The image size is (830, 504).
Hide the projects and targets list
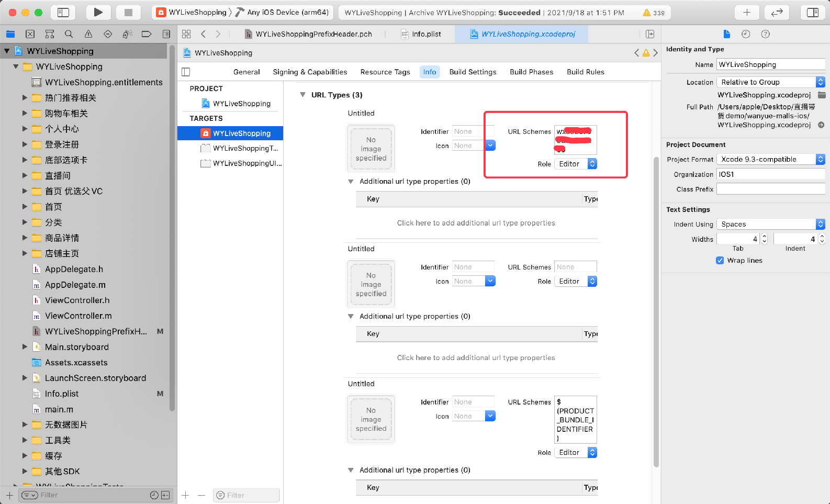[186, 72]
